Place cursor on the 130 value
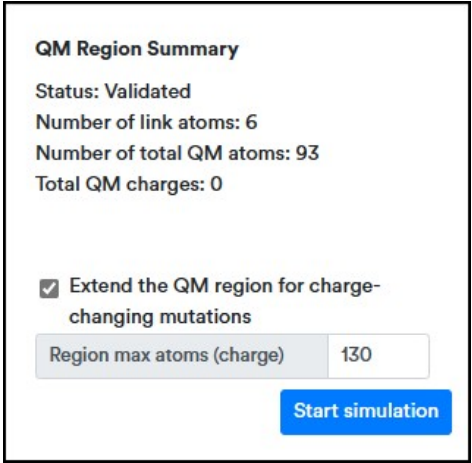The width and height of the screenshot is (472, 463). click(356, 355)
